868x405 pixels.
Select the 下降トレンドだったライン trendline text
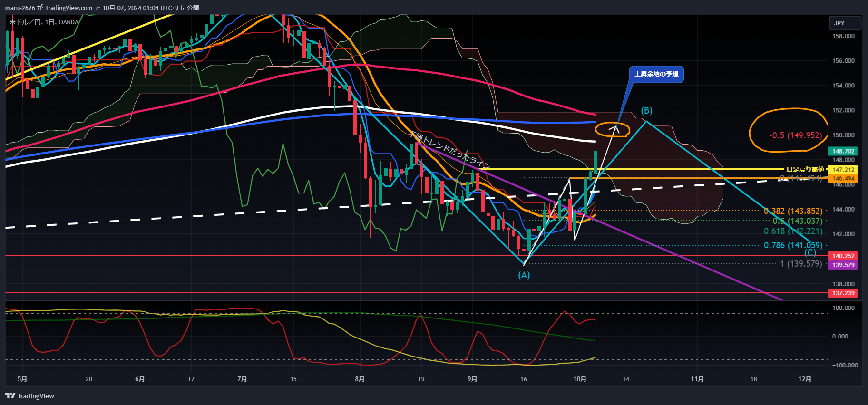click(449, 150)
